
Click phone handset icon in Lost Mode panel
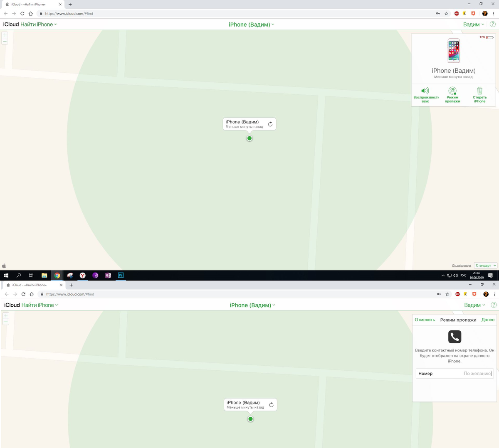pos(455,337)
